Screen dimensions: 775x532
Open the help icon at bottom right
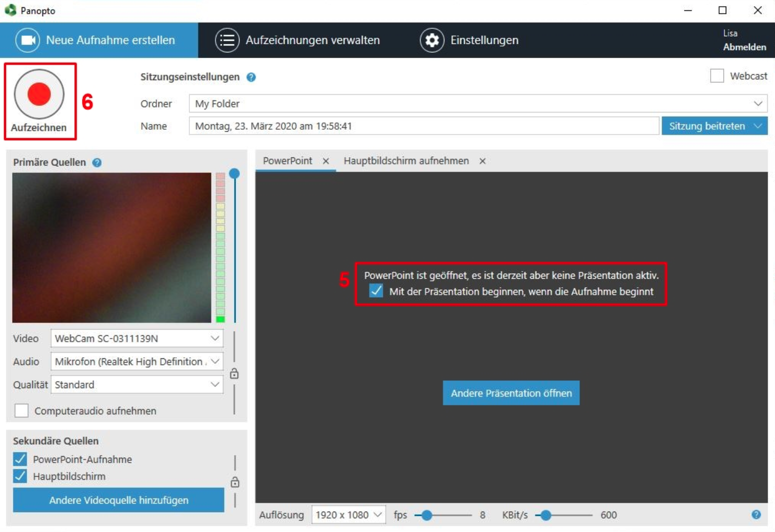(x=756, y=515)
